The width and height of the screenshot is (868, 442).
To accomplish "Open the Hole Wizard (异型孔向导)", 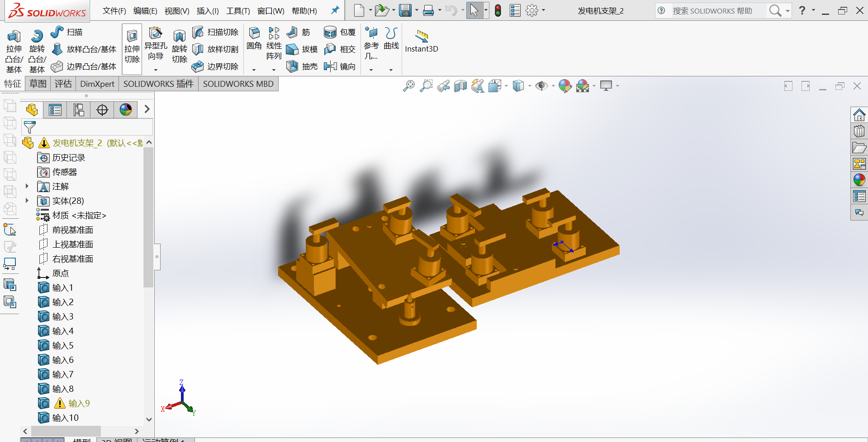I will pyautogui.click(x=156, y=44).
